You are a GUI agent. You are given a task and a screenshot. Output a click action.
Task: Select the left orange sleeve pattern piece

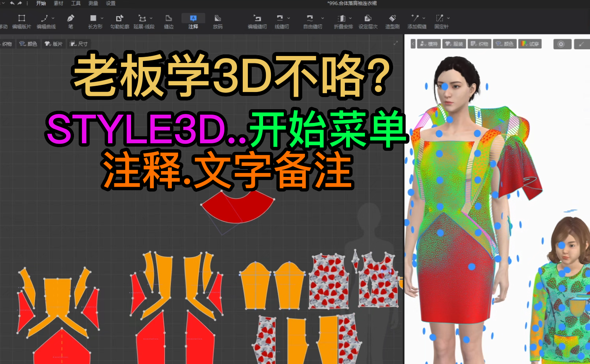(256, 287)
